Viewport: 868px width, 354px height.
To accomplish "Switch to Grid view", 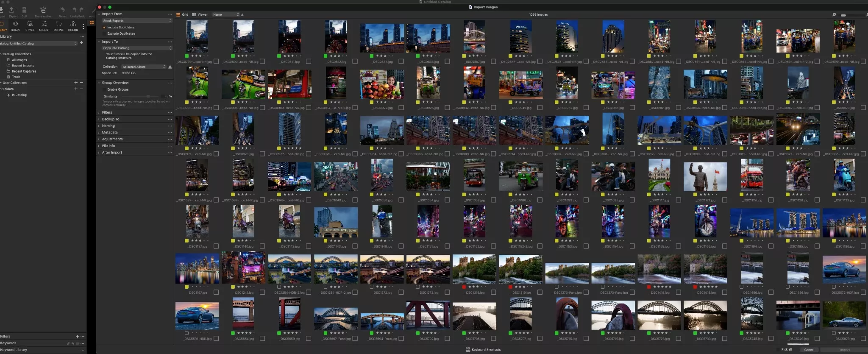I will (182, 14).
